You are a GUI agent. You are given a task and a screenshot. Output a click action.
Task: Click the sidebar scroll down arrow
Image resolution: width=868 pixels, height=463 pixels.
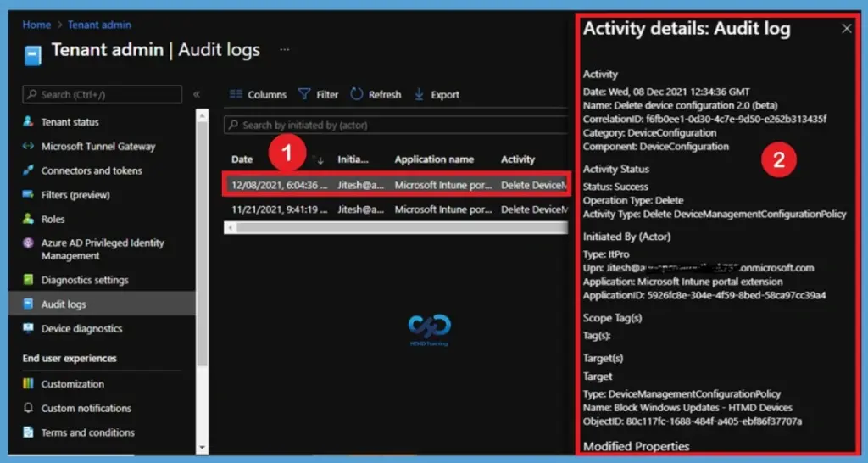203,448
